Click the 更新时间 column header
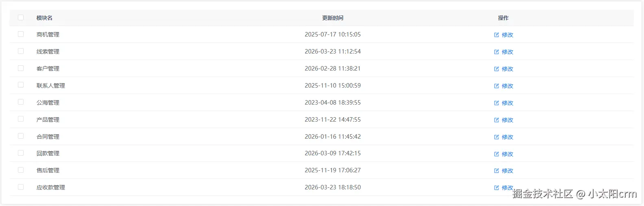The height and width of the screenshot is (206, 644). (332, 18)
